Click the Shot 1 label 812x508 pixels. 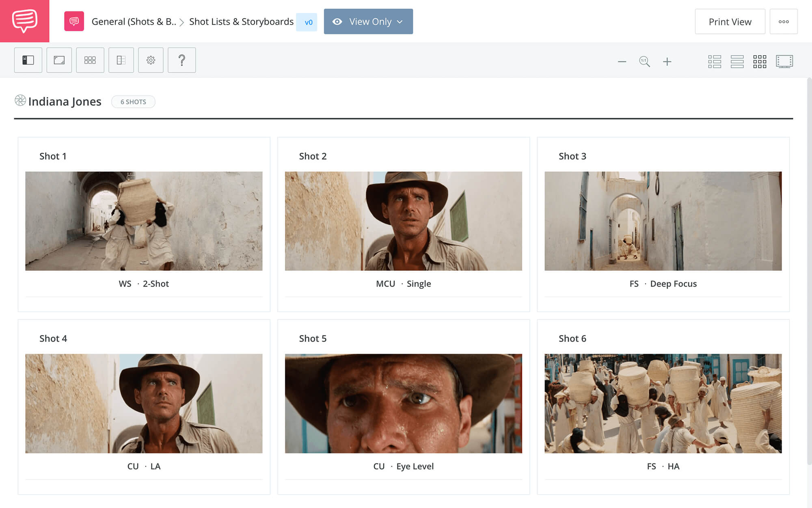(x=53, y=156)
